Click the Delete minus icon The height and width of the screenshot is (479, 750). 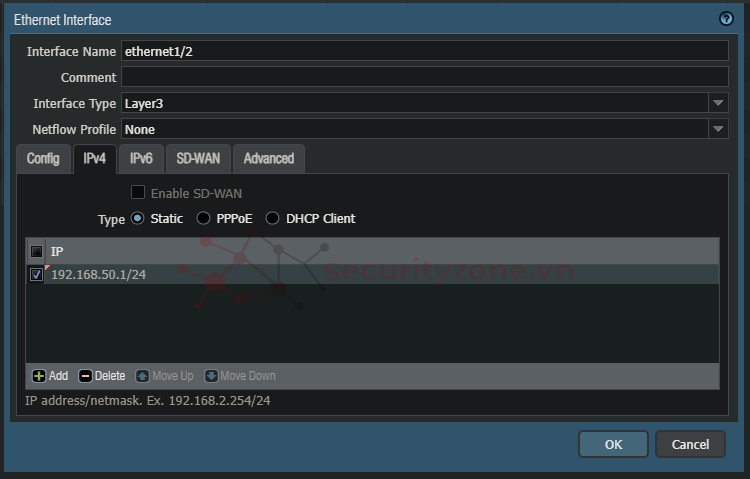85,376
